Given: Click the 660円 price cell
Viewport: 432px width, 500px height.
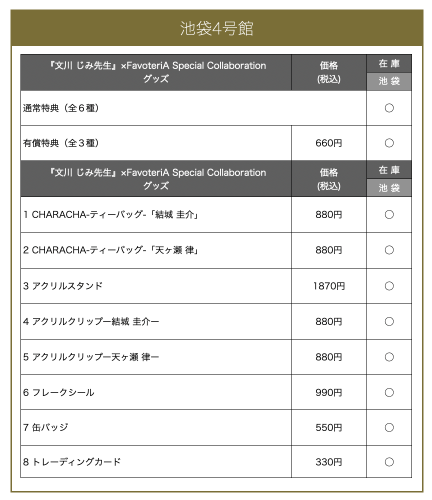Looking at the screenshot, I should pos(329,143).
